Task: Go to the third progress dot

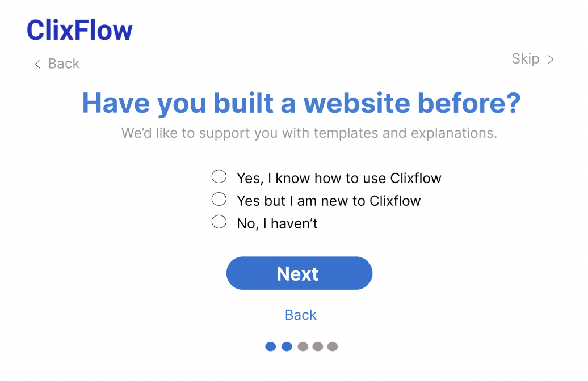Action: pos(303,346)
